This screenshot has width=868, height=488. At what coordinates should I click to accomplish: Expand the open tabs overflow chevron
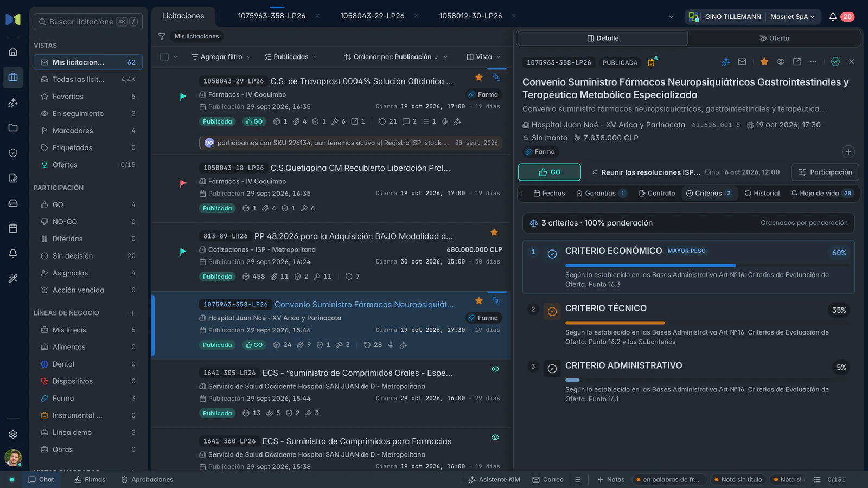point(671,17)
